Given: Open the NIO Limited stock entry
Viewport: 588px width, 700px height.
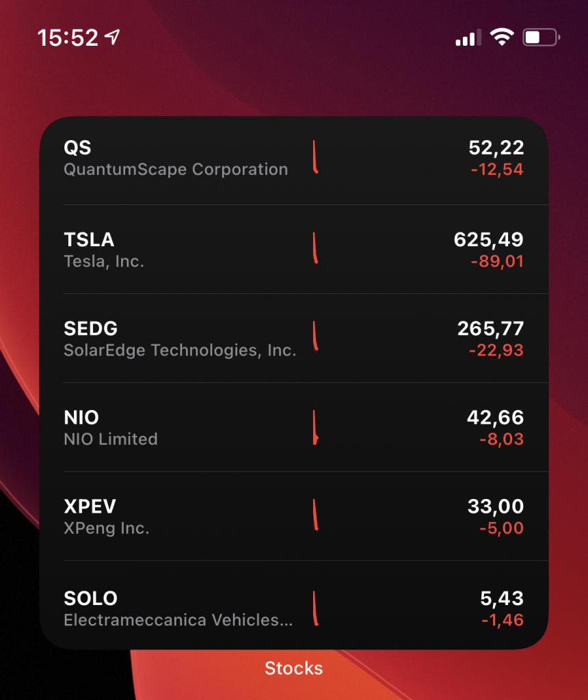Looking at the screenshot, I should 294,427.
